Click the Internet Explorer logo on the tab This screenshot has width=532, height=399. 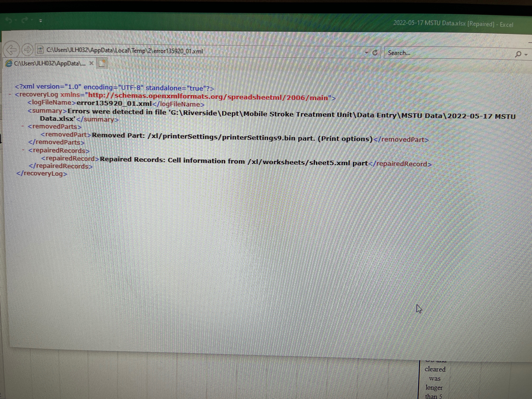click(x=9, y=63)
